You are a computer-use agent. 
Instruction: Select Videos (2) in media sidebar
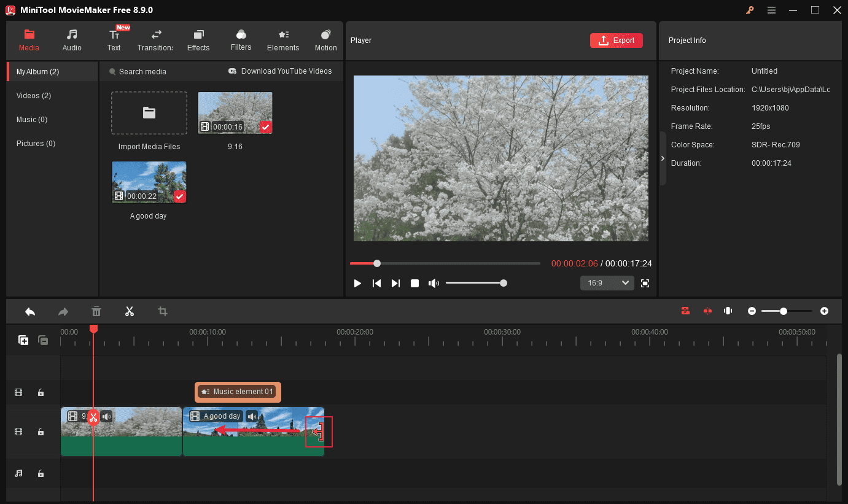click(x=34, y=96)
